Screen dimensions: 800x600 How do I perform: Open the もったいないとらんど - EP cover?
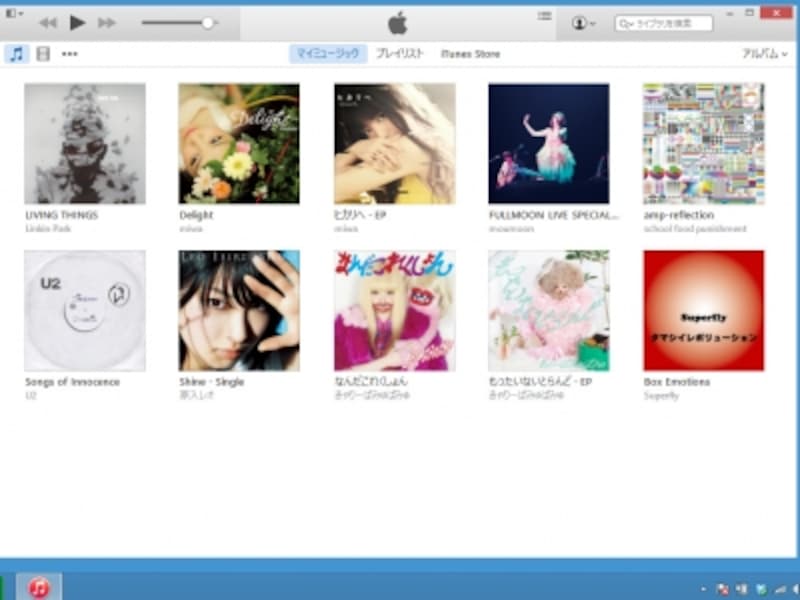tap(548, 311)
